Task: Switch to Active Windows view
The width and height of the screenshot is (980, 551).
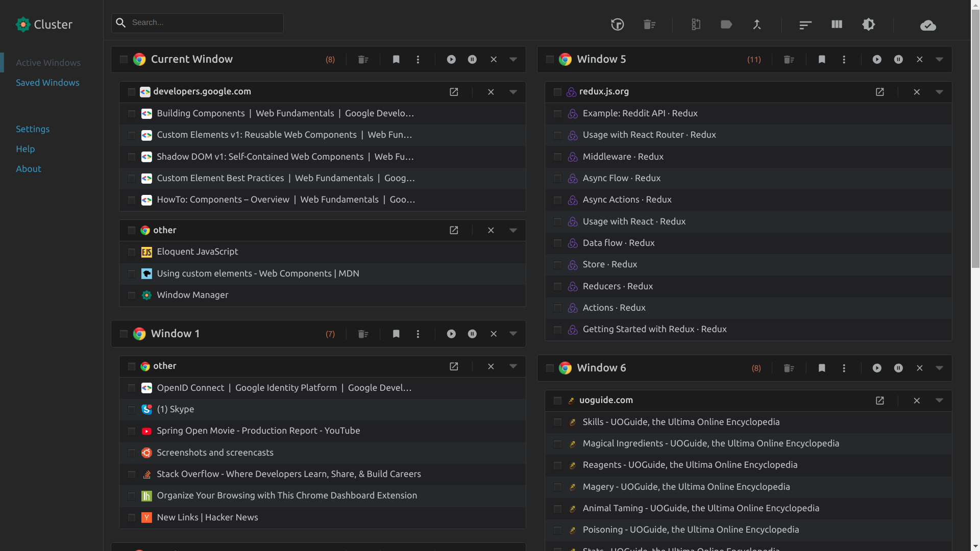Action: tap(48, 63)
